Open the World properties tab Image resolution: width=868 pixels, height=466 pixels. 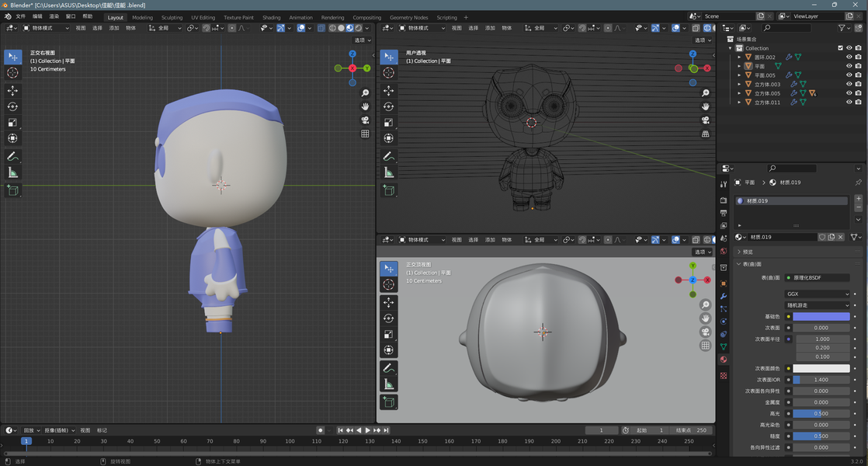pos(724,252)
